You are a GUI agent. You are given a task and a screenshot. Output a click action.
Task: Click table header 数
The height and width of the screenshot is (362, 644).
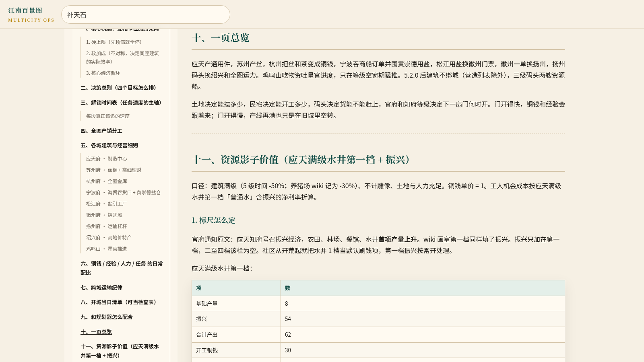(423, 288)
